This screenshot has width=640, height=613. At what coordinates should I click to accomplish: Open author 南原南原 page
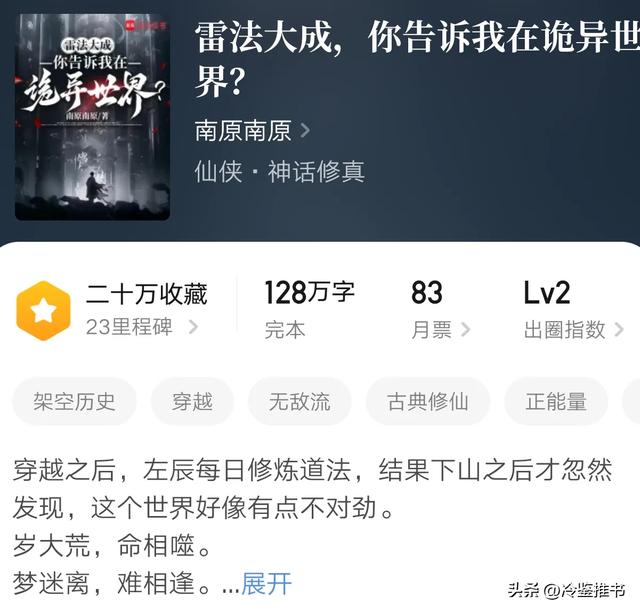pos(243,131)
